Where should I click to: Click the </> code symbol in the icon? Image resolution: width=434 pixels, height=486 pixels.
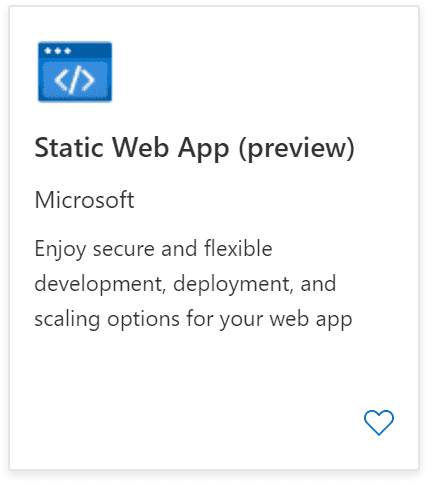pos(75,79)
